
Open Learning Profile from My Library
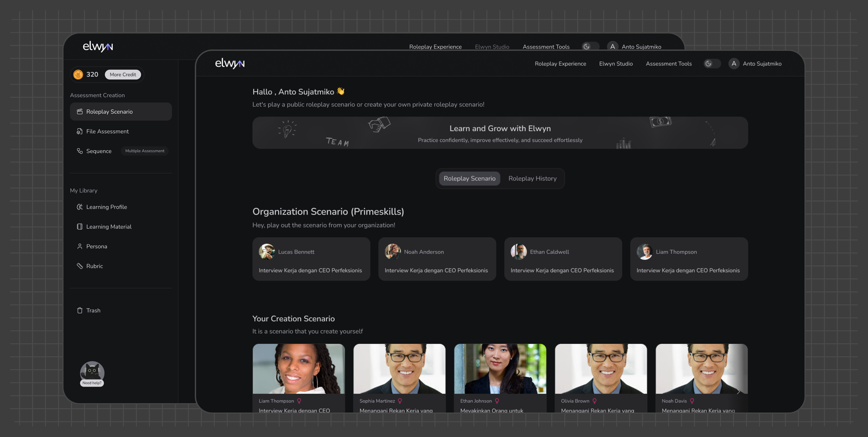(x=106, y=207)
